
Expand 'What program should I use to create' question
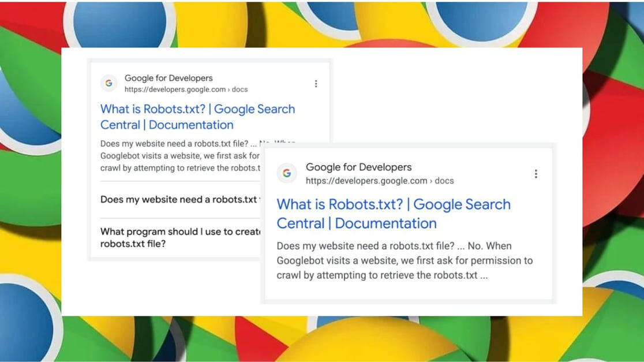pos(180,237)
